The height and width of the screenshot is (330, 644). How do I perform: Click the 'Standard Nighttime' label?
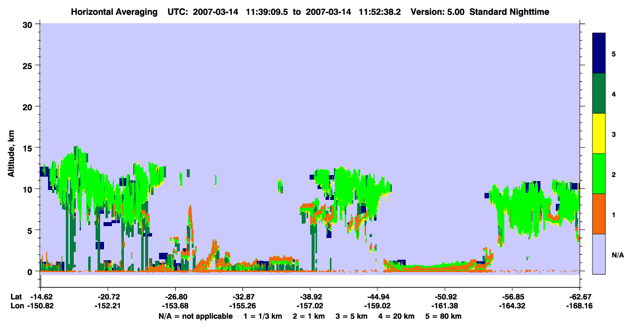509,12
